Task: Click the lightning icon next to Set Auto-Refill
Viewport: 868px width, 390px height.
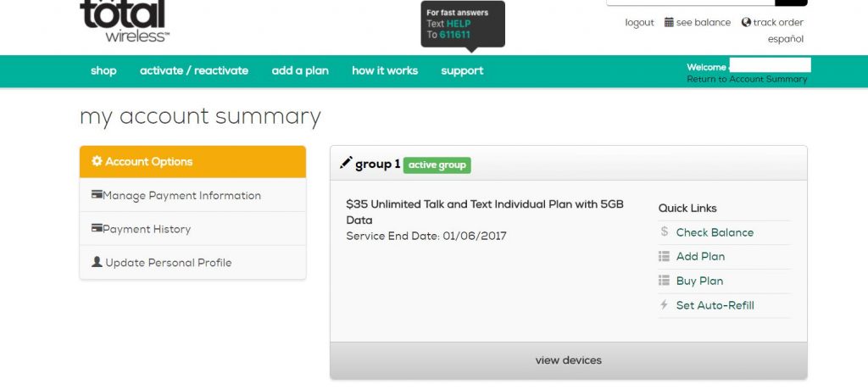Action: [665, 304]
